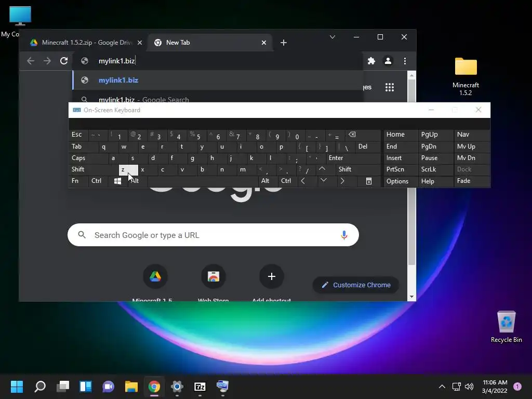This screenshot has height=399, width=532.
Task: Select the mylink1.biz autocomplete suggestion
Action: click(218, 80)
